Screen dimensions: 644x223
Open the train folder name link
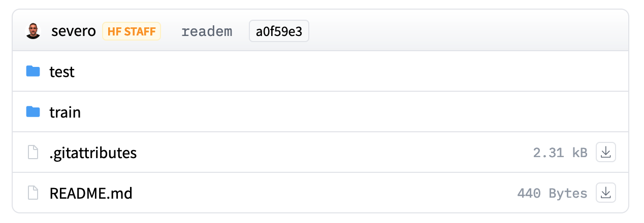[65, 112]
